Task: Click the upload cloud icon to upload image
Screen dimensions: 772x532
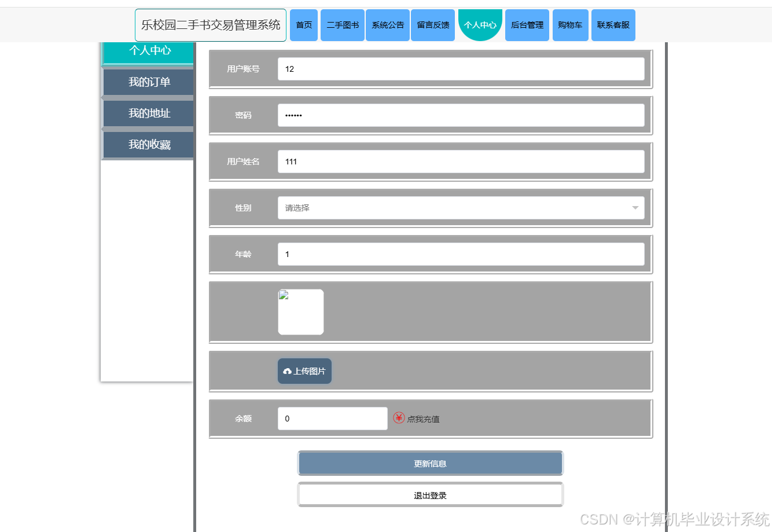Action: point(287,370)
